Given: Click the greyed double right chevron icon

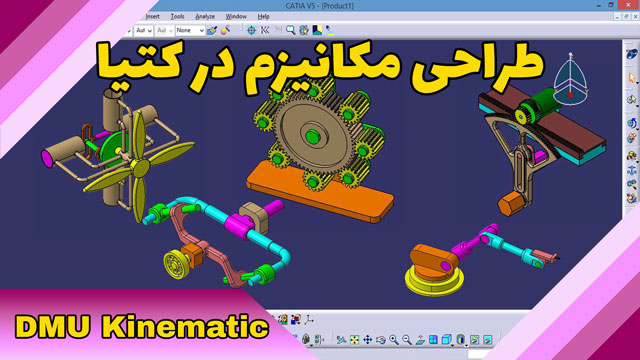Looking at the screenshot, I should (x=278, y=30).
